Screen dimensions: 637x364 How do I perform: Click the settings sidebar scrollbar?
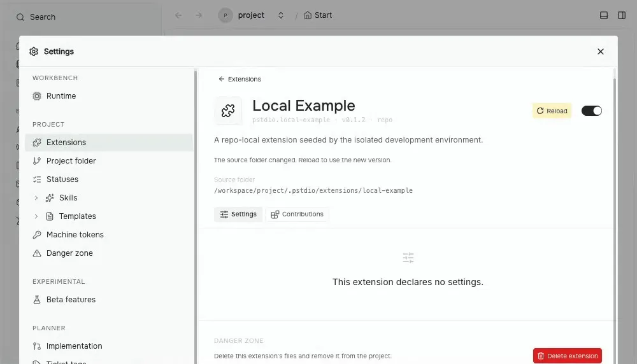pyautogui.click(x=196, y=217)
